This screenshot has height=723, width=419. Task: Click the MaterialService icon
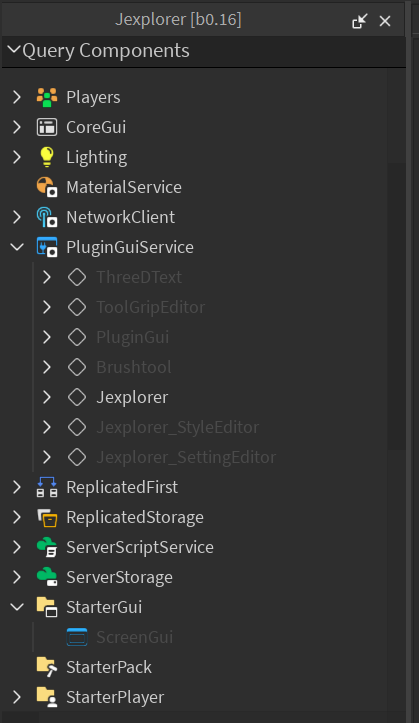[47, 187]
